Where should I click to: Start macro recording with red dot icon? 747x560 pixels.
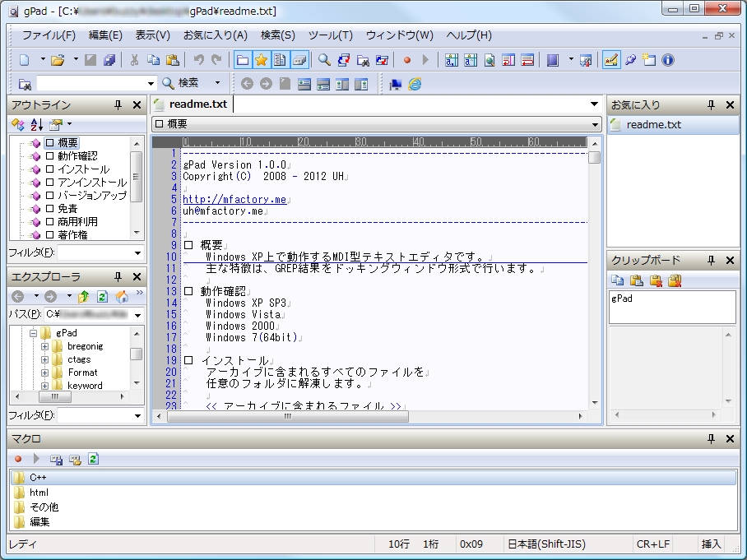tap(407, 60)
